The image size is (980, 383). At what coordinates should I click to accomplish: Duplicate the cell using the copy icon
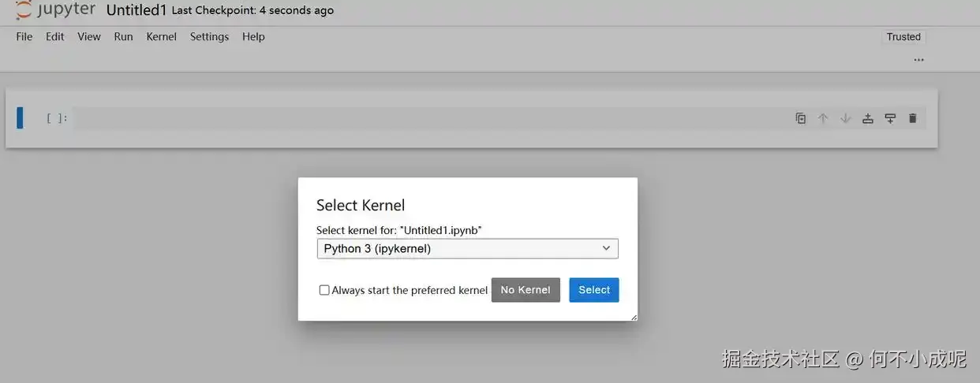pyautogui.click(x=801, y=118)
